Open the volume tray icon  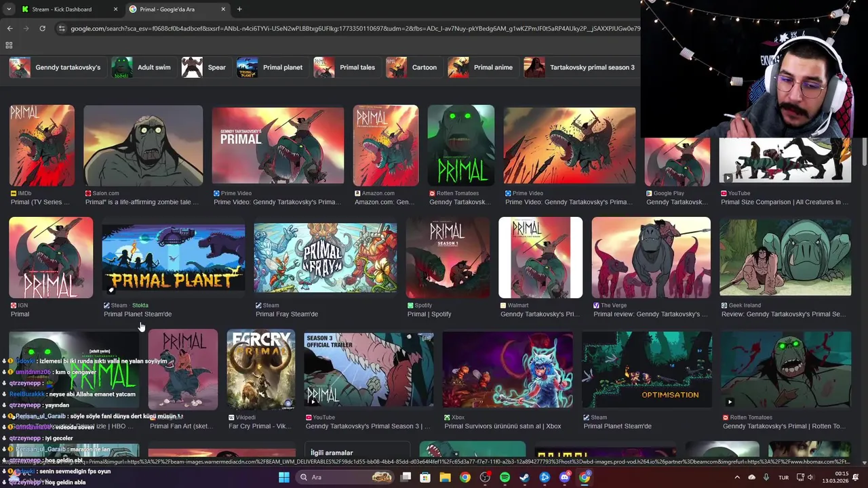[810, 477]
